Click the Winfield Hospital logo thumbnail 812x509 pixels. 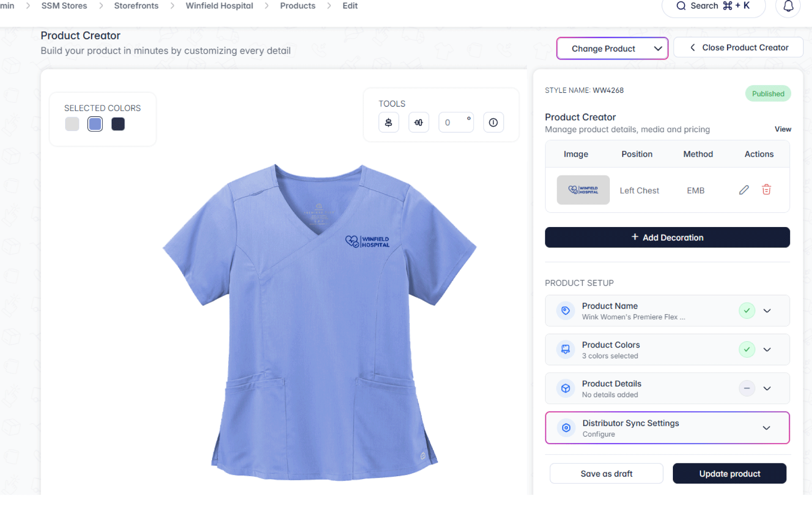click(x=583, y=190)
